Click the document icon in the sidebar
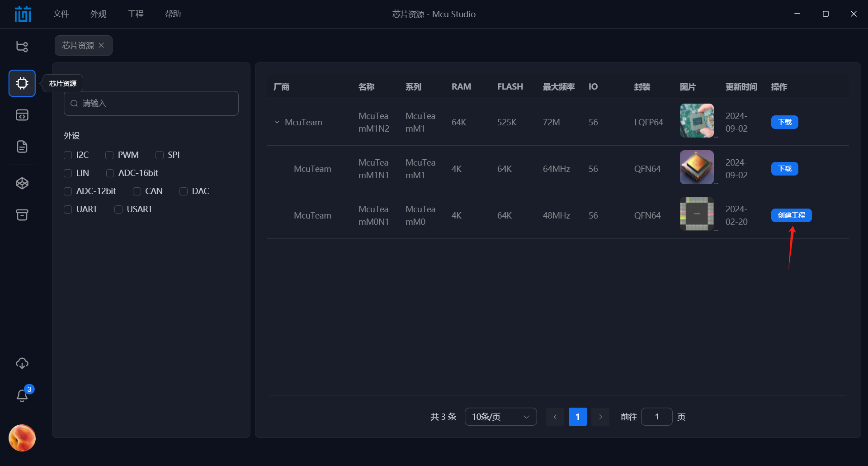Screen dimensions: 868x466 22,147
